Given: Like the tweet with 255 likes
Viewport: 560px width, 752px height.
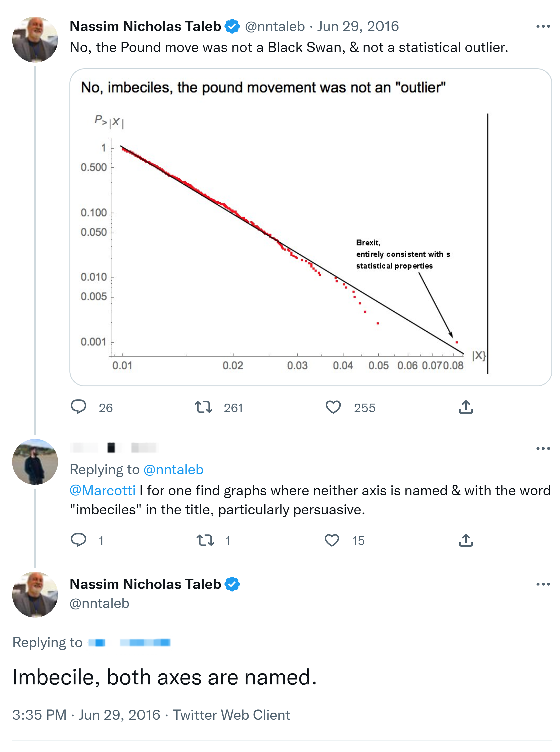Looking at the screenshot, I should point(333,407).
